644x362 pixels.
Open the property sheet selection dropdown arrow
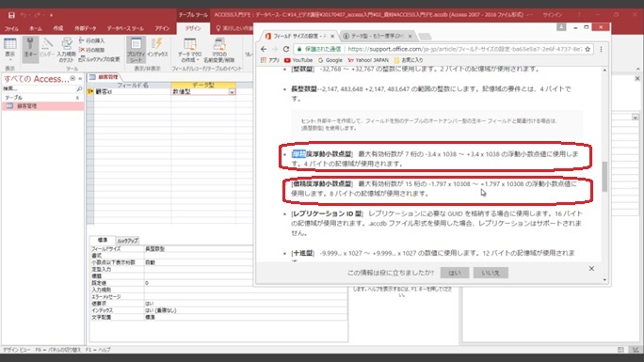pyautogui.click(x=636, y=118)
